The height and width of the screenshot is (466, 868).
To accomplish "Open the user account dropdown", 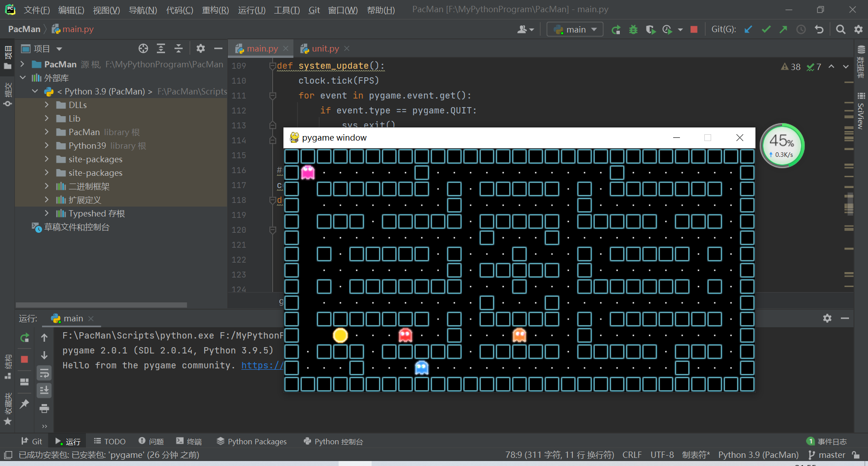I will tap(525, 29).
